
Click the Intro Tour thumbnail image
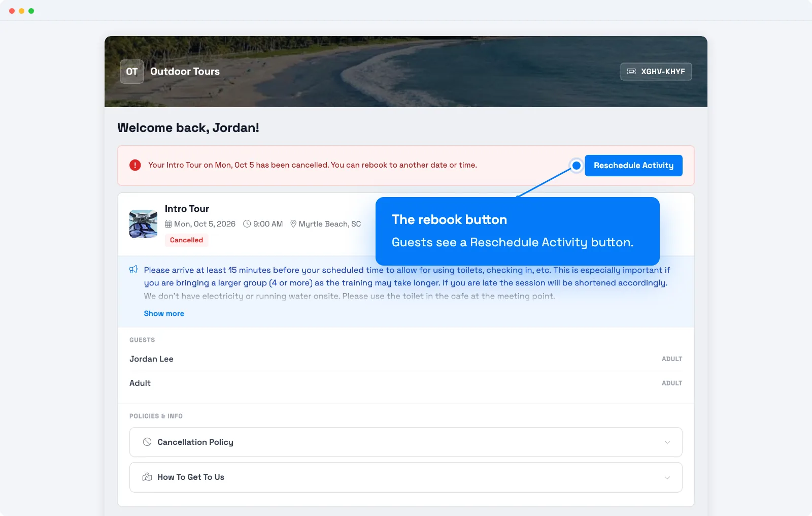coord(144,224)
